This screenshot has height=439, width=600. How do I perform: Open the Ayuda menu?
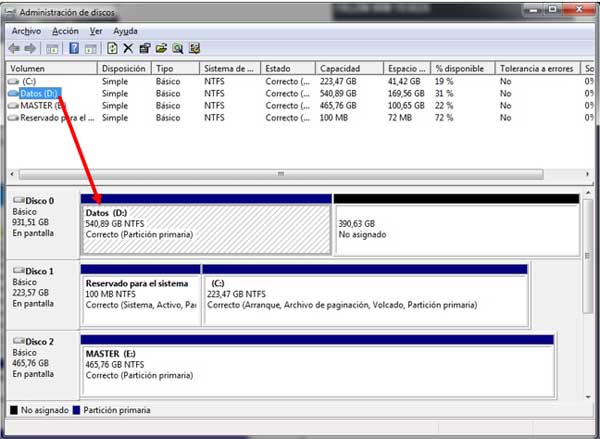coord(126,31)
